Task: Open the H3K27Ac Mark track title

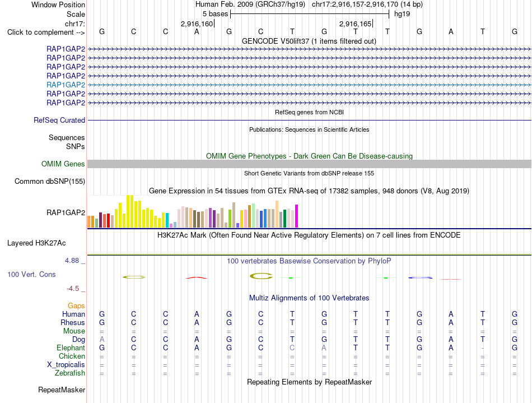Action: 309,235
